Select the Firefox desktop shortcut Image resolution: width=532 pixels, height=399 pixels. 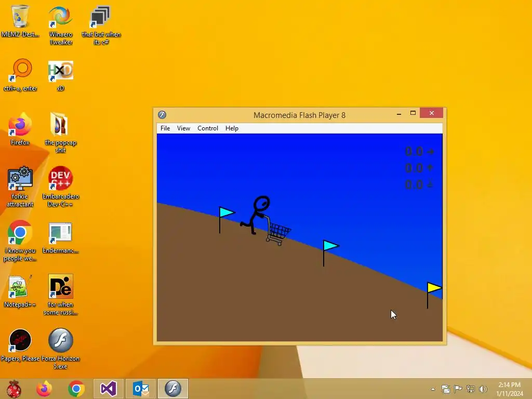(x=20, y=129)
